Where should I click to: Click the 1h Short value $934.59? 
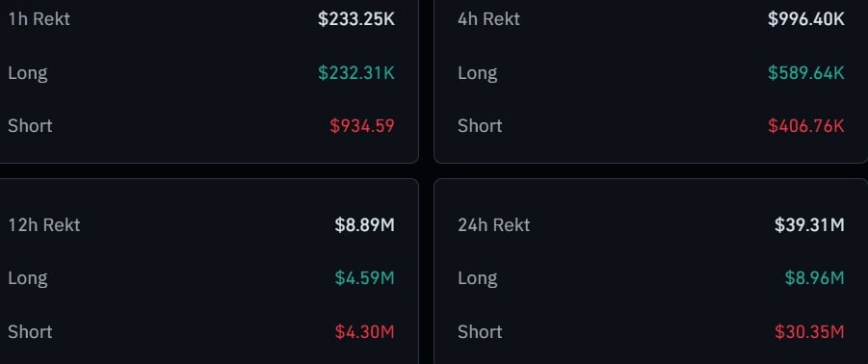pyautogui.click(x=362, y=126)
